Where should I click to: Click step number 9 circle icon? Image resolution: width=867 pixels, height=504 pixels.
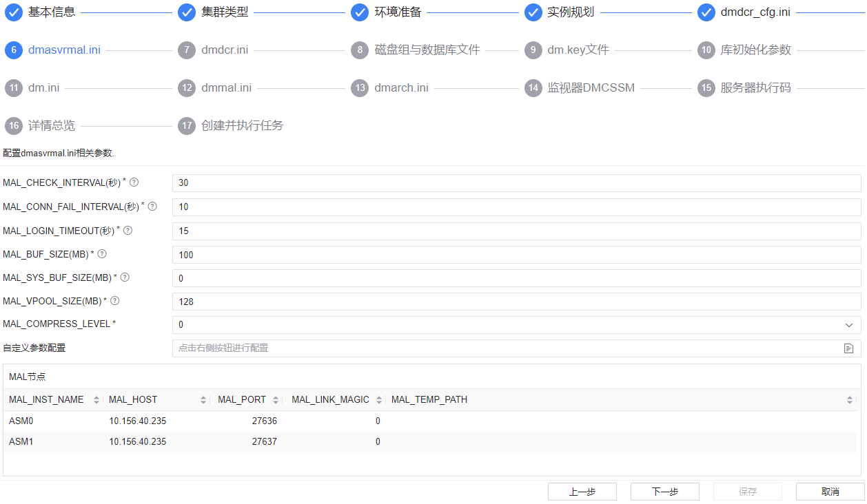[533, 50]
